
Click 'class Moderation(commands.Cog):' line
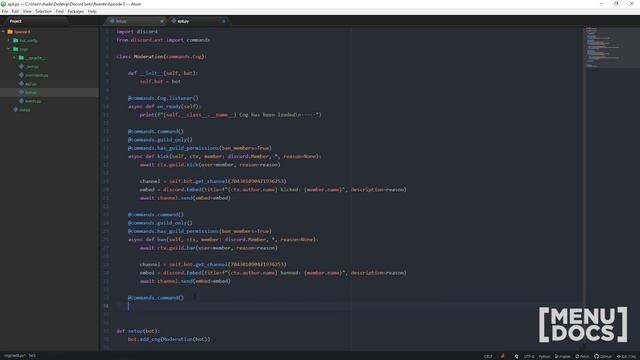(161, 56)
